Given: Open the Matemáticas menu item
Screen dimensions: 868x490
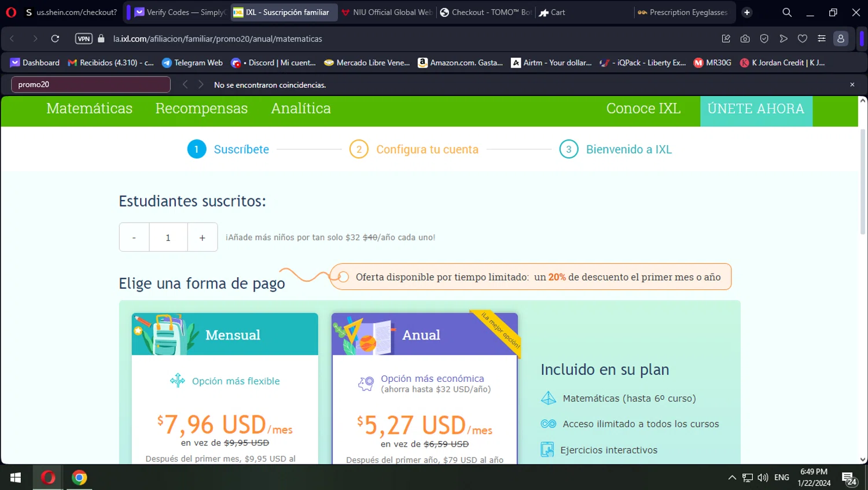Looking at the screenshot, I should point(89,109).
